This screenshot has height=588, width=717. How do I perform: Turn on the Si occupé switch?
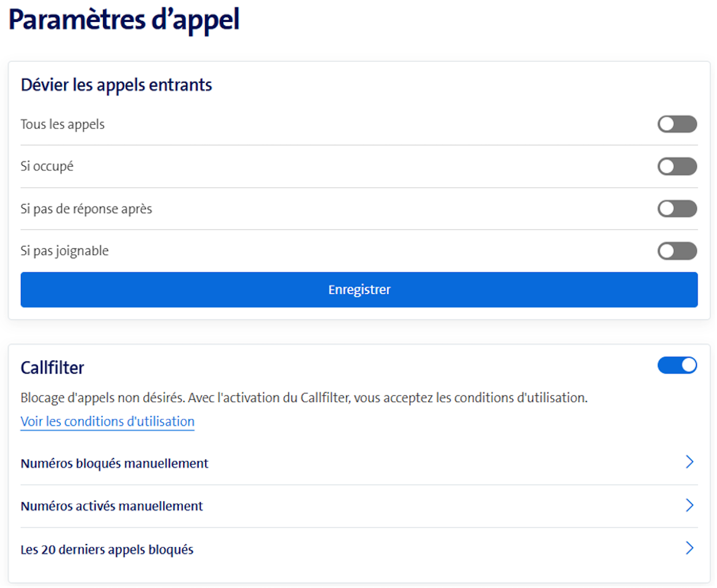pyautogui.click(x=677, y=166)
